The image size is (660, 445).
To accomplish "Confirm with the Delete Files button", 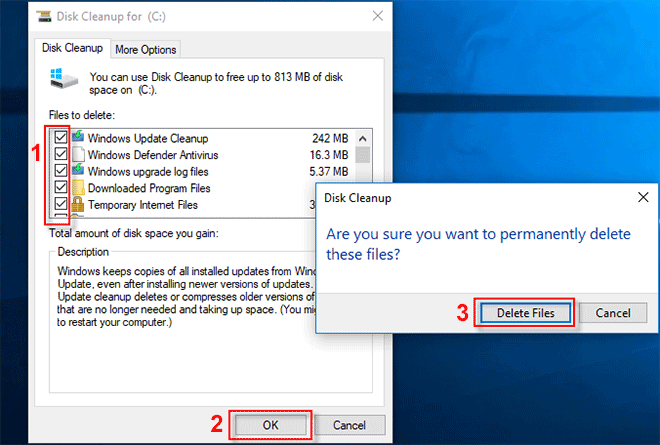I will pos(526,313).
